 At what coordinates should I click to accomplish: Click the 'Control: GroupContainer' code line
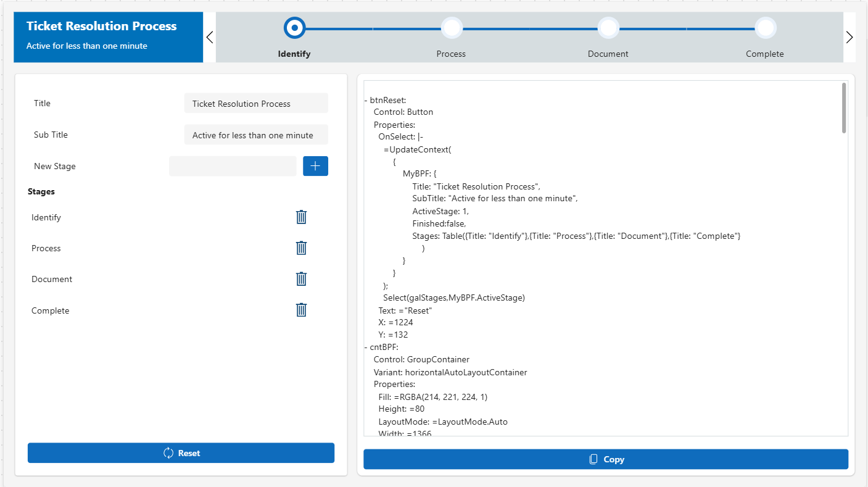tap(421, 359)
